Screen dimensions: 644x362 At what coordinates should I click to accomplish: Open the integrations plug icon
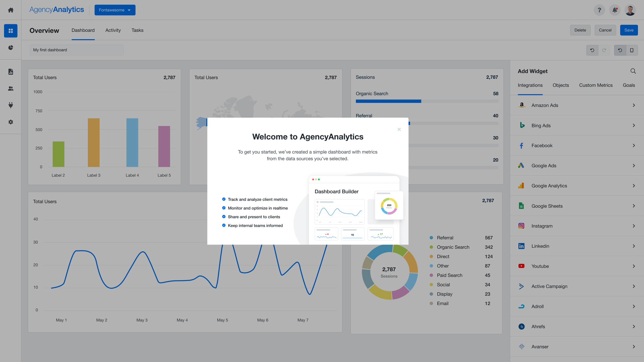[11, 105]
